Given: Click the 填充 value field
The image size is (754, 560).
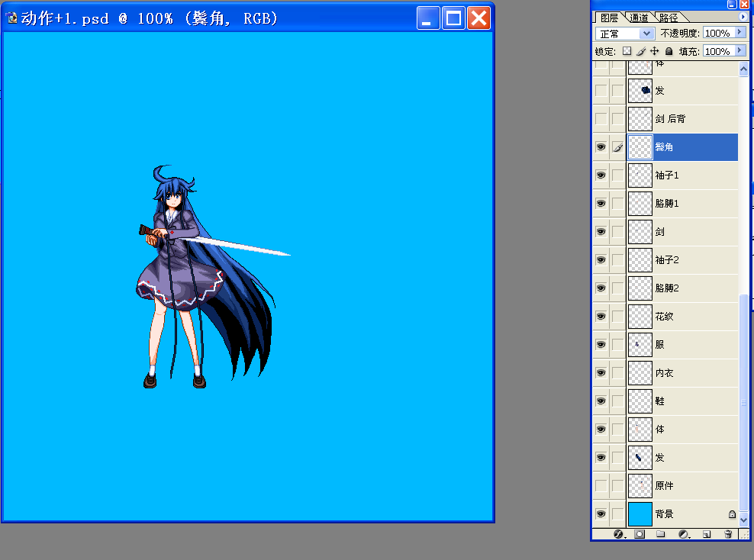Looking at the screenshot, I should pos(718,51).
